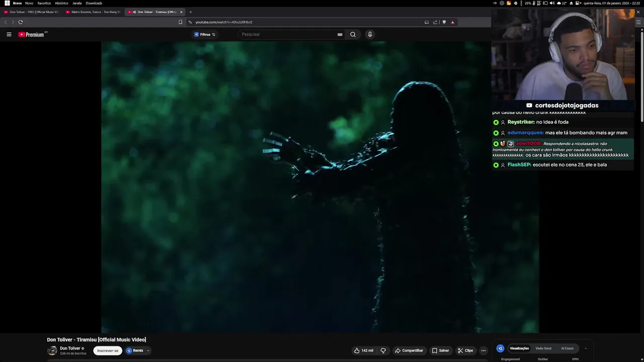Click the search magnifier button
This screenshot has height=362, width=644.
tap(353, 35)
